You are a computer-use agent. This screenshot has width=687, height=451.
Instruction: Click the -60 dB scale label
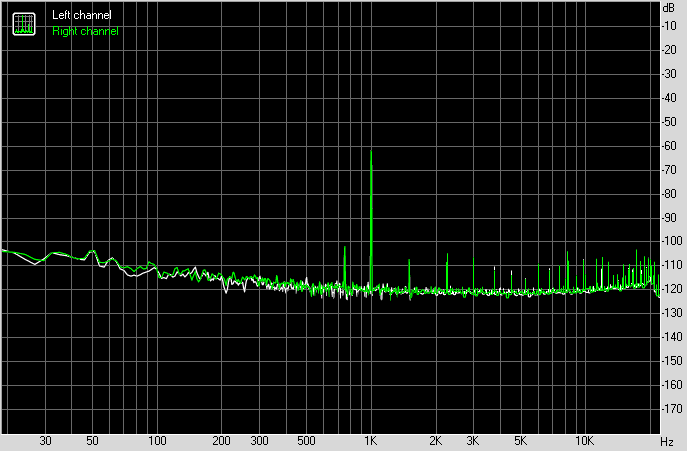(x=669, y=146)
